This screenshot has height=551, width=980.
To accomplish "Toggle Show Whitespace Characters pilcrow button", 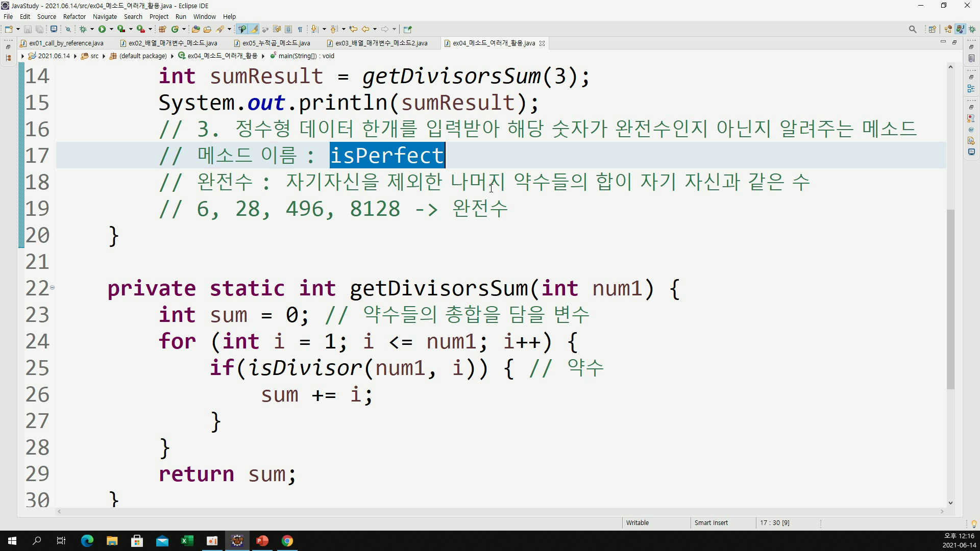I will point(300,29).
